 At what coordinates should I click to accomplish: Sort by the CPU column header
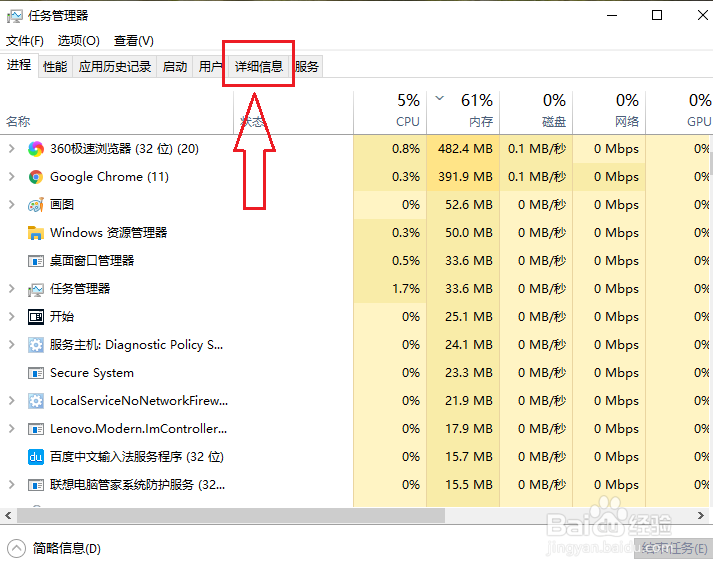(390, 113)
